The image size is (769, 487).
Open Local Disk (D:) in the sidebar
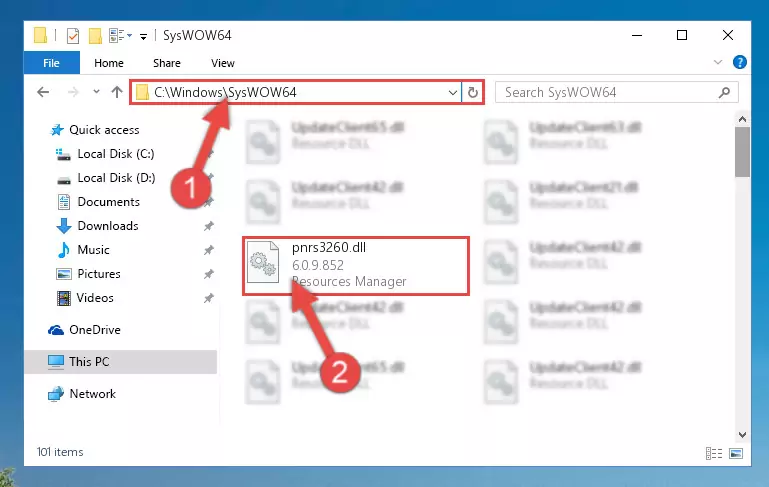tap(106, 178)
